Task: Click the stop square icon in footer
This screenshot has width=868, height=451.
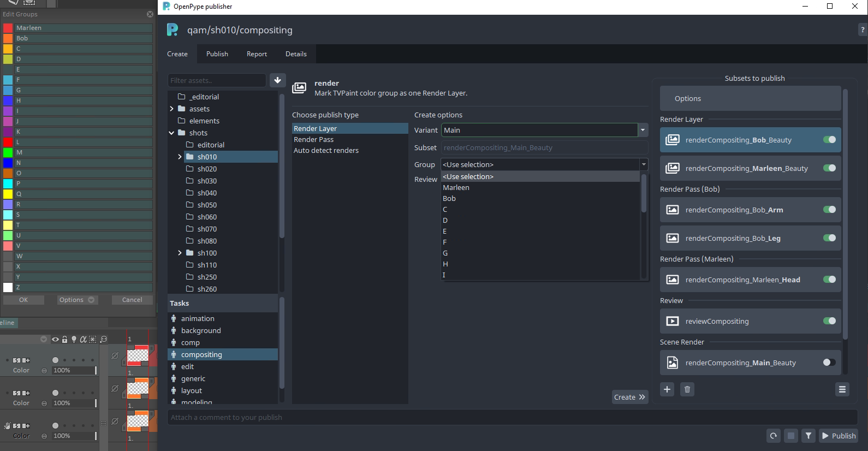Action: pyautogui.click(x=791, y=436)
